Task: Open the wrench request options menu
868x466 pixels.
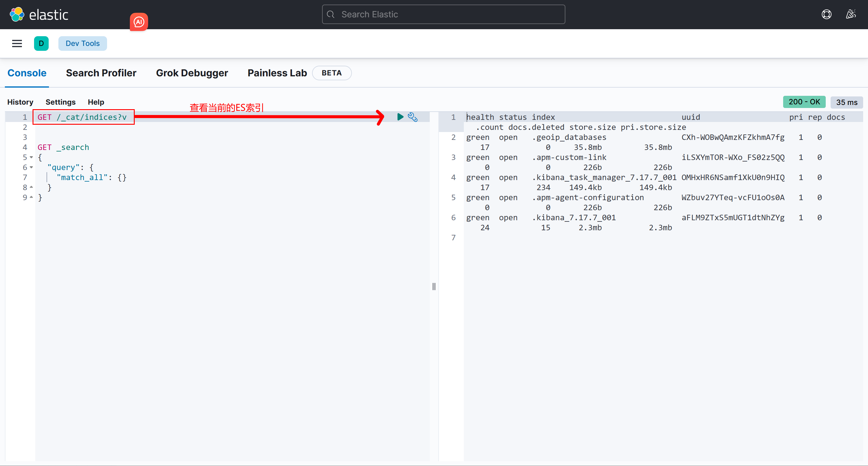Action: coord(413,117)
